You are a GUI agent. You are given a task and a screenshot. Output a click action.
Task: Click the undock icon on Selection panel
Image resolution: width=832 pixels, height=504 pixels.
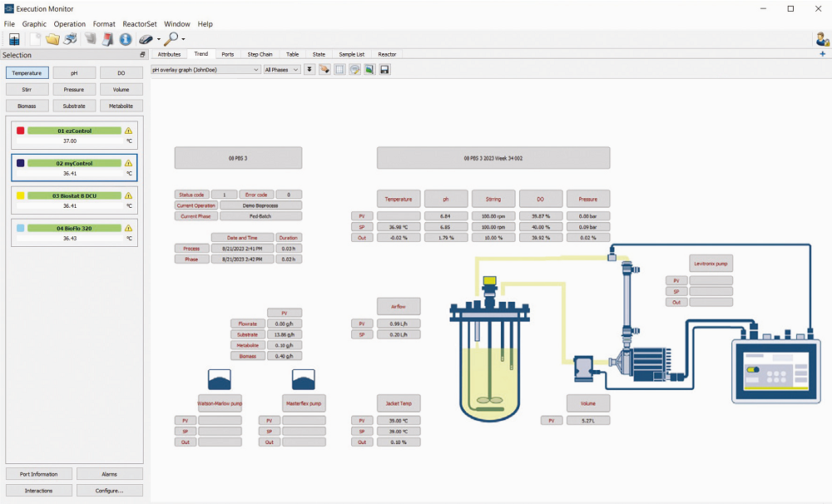(x=142, y=55)
